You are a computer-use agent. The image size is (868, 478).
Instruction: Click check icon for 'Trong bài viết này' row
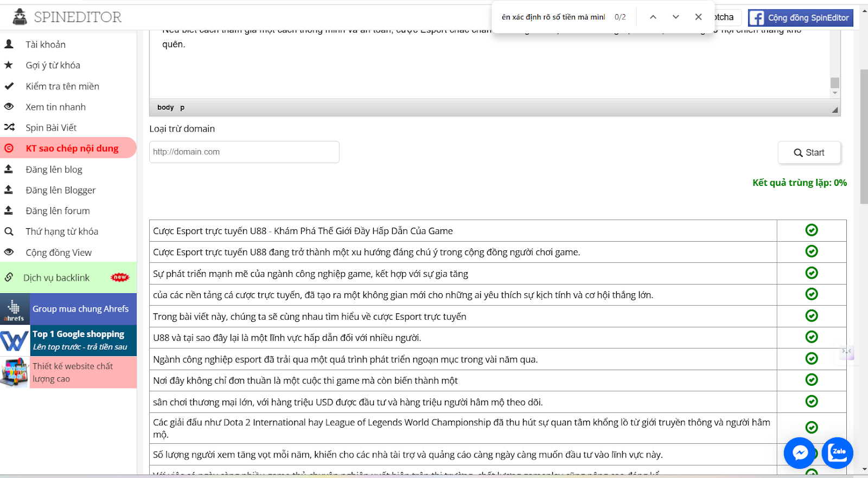pos(812,316)
